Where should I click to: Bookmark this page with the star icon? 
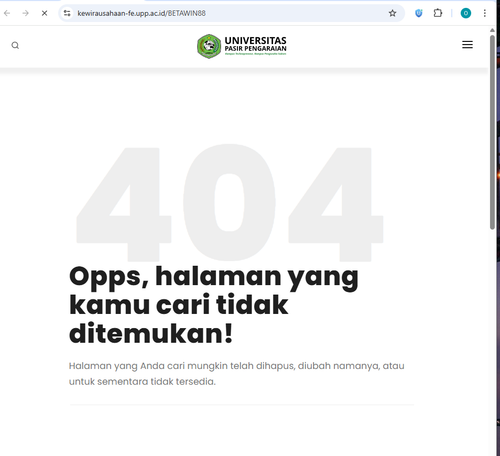[x=392, y=13]
